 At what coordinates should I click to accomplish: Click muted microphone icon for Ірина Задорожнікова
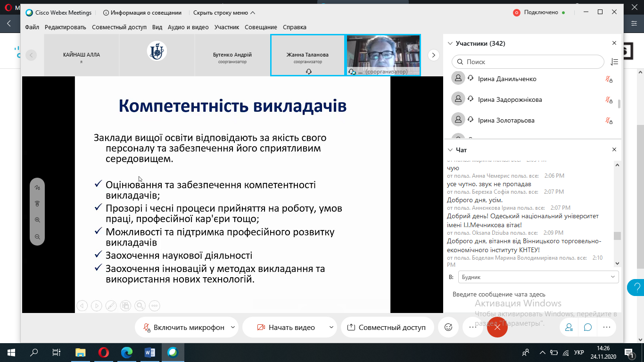coord(609,100)
